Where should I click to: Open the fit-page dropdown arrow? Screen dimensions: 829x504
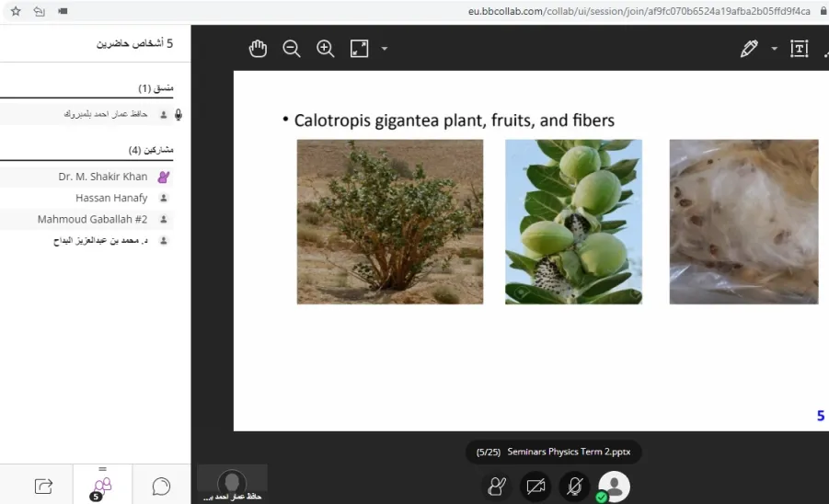click(385, 49)
